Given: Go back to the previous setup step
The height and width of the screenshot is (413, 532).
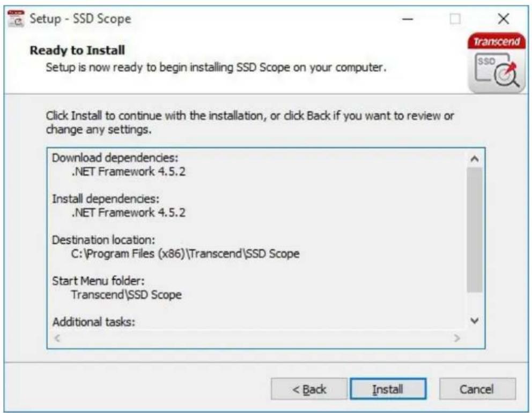Looking at the screenshot, I should [309, 389].
